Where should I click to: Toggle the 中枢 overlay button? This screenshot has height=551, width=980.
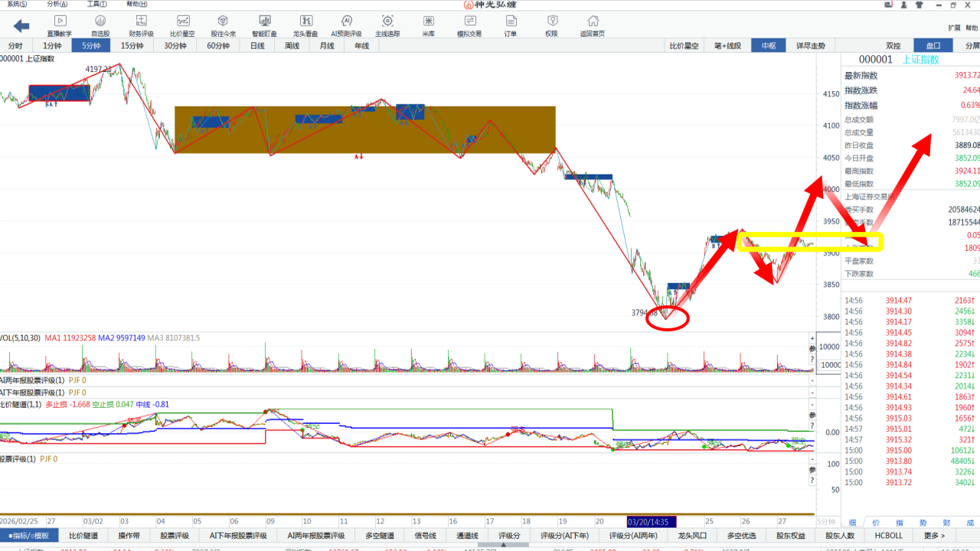768,46
